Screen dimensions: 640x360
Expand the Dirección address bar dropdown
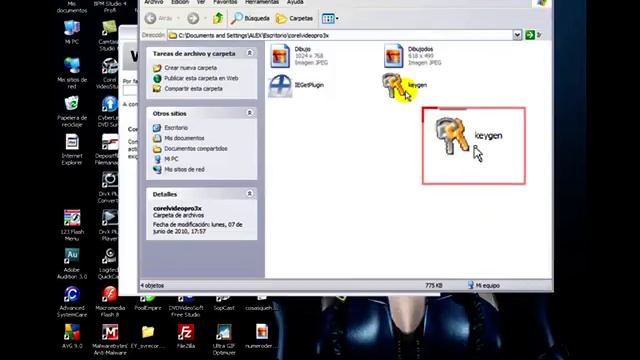[517, 35]
